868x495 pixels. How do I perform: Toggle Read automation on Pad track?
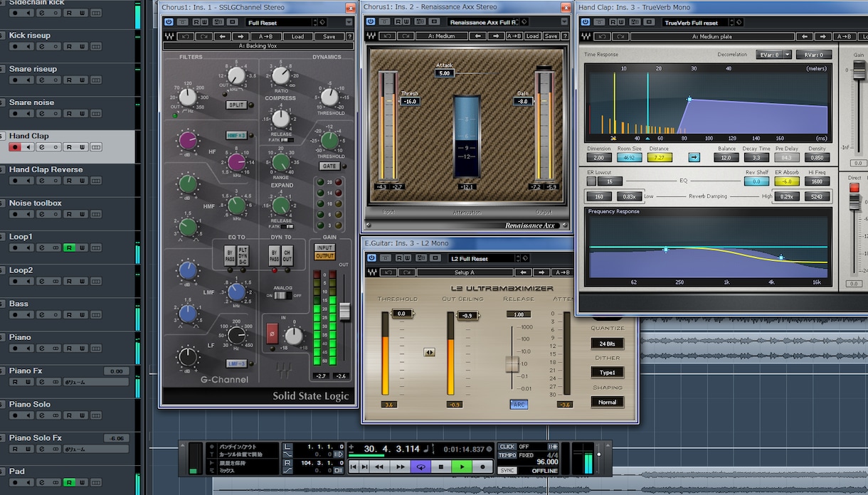coord(69,482)
